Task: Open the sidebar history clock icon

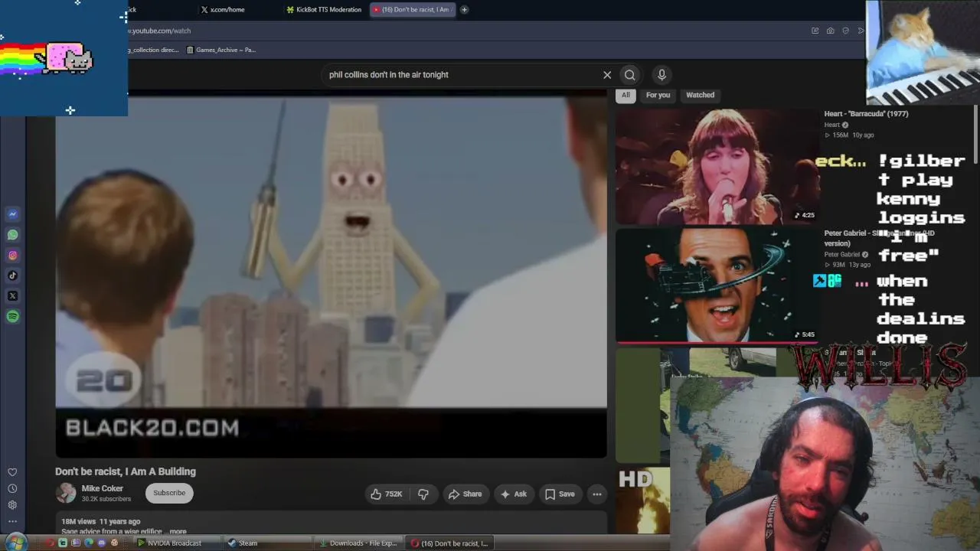Action: [x=12, y=488]
